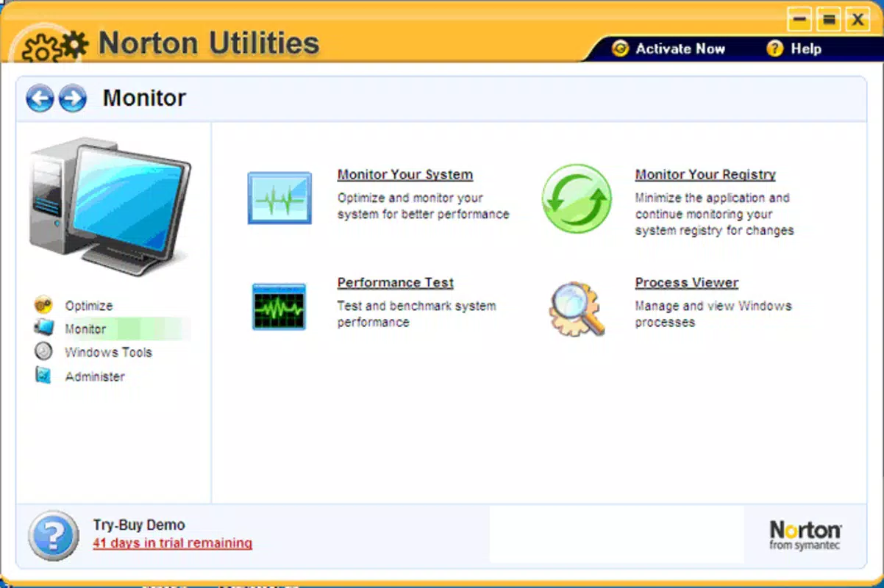884x588 pixels.
Task: Click 41 days in trial remaining link
Action: [x=173, y=544]
